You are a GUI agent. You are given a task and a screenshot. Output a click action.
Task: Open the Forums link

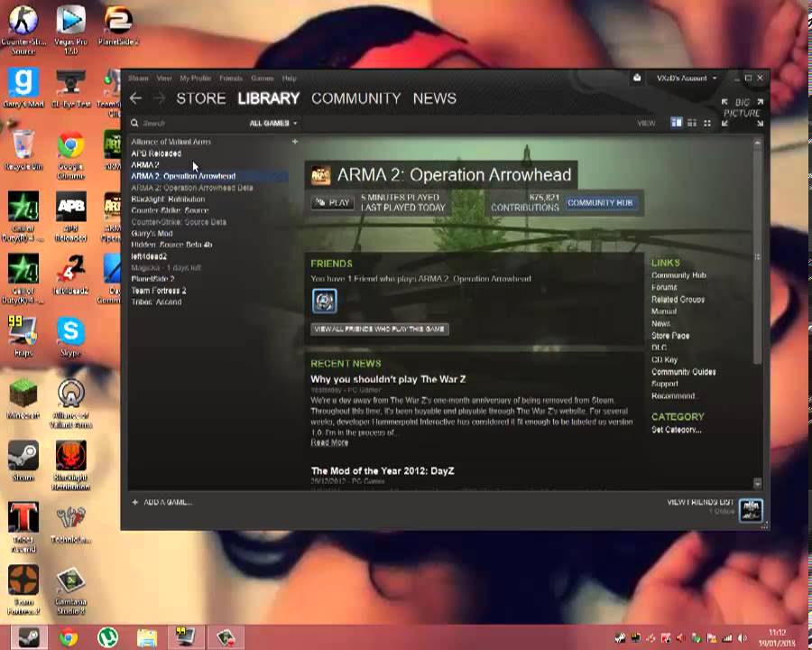click(x=664, y=287)
